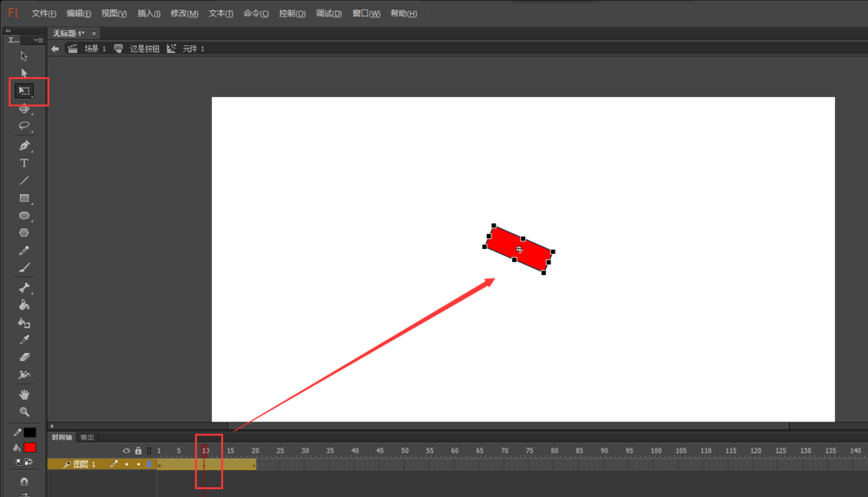Select the Pen tool
868x497 pixels.
point(23,146)
